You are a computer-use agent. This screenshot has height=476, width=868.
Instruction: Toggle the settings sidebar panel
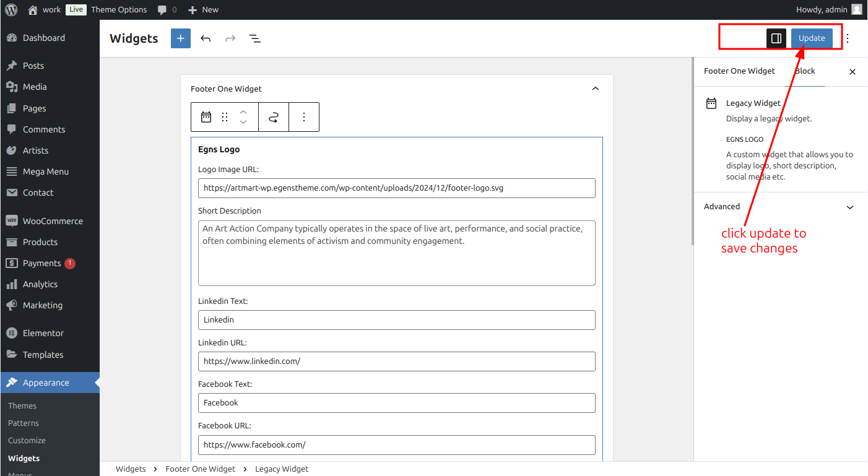pyautogui.click(x=776, y=38)
